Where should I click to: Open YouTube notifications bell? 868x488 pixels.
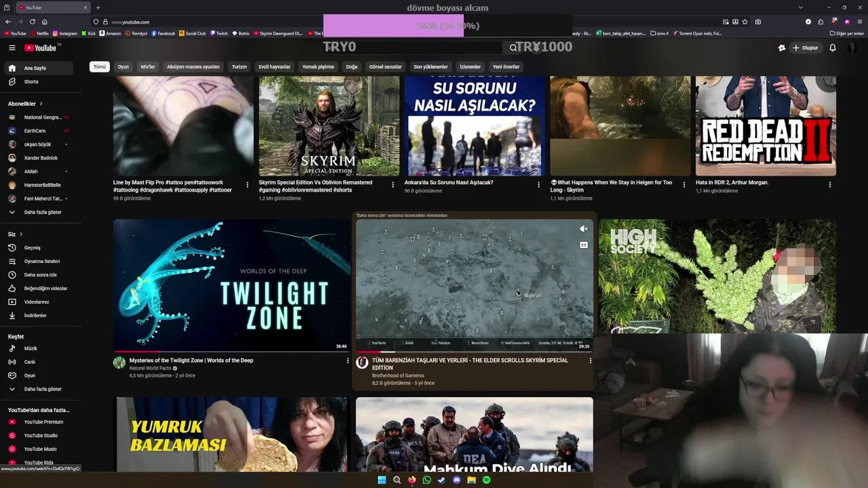click(x=833, y=48)
